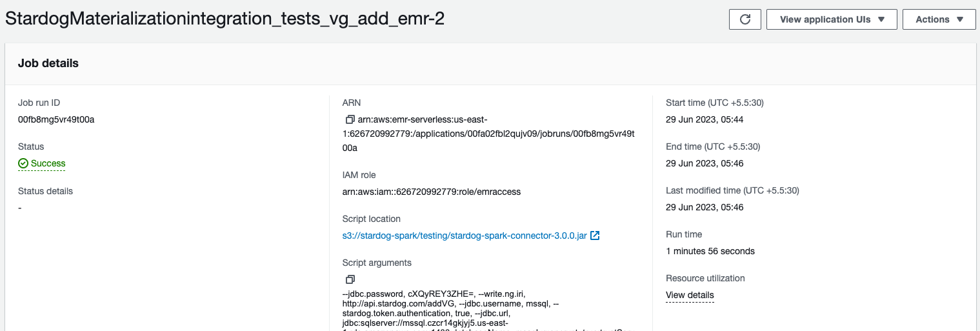Click the End time value
This screenshot has width=980, height=331.
point(705,163)
